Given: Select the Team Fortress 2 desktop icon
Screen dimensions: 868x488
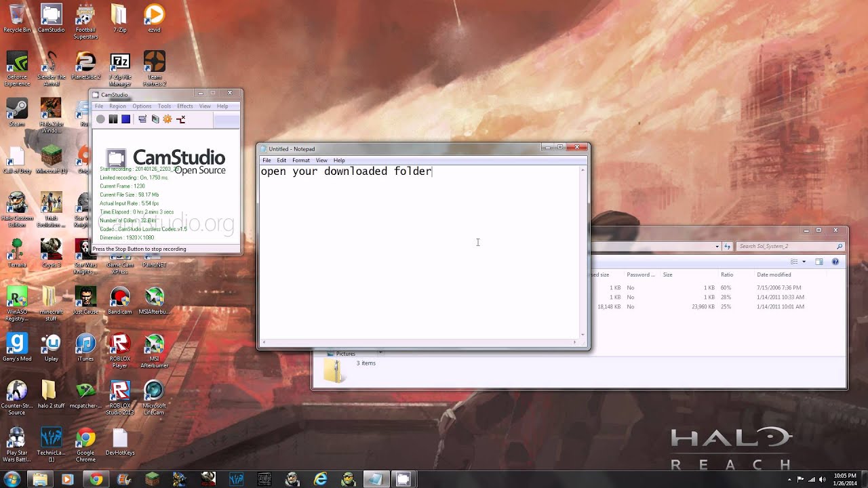Looking at the screenshot, I should point(155,68).
